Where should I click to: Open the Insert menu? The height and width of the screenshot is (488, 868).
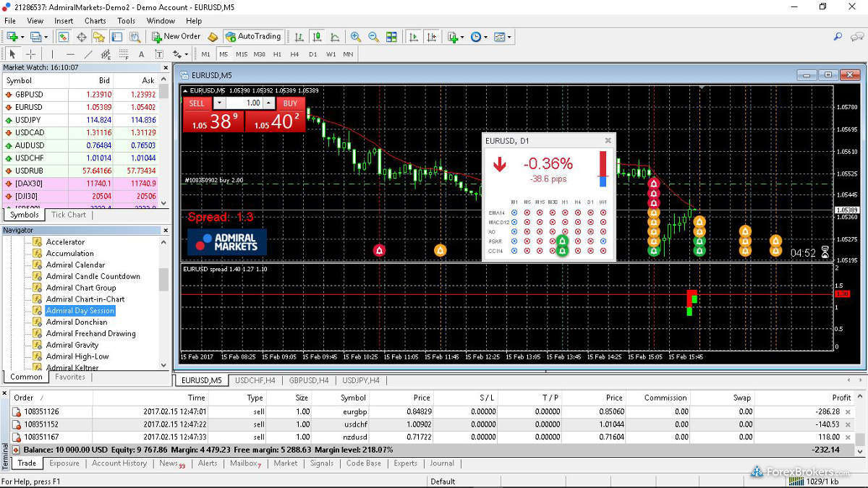coord(64,21)
